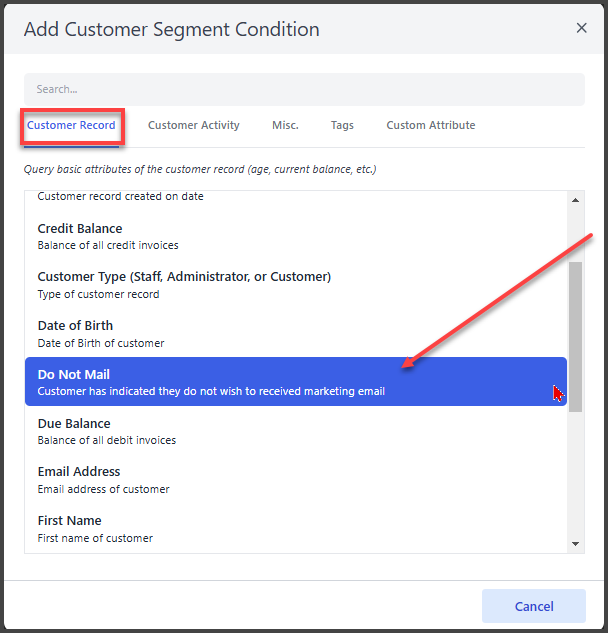
Task: Choose the Due Balance condition
Action: pyautogui.click(x=296, y=431)
